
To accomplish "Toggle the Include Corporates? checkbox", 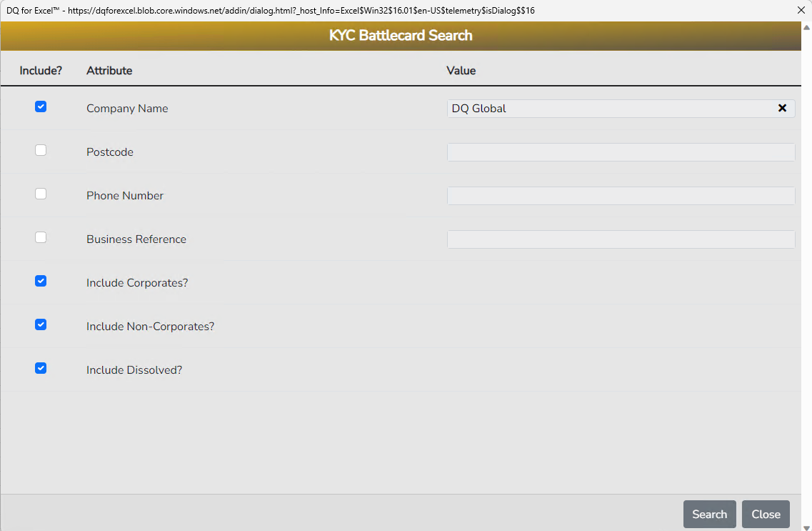I will point(41,281).
